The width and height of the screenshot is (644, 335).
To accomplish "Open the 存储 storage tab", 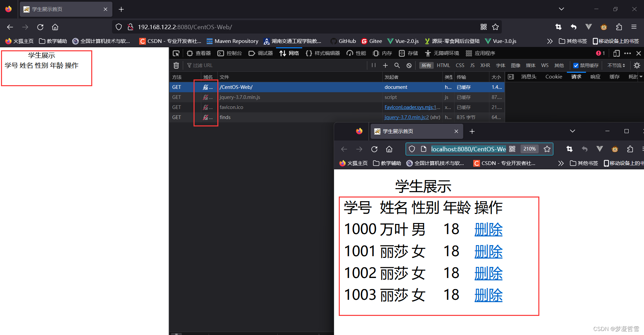I will pos(408,53).
